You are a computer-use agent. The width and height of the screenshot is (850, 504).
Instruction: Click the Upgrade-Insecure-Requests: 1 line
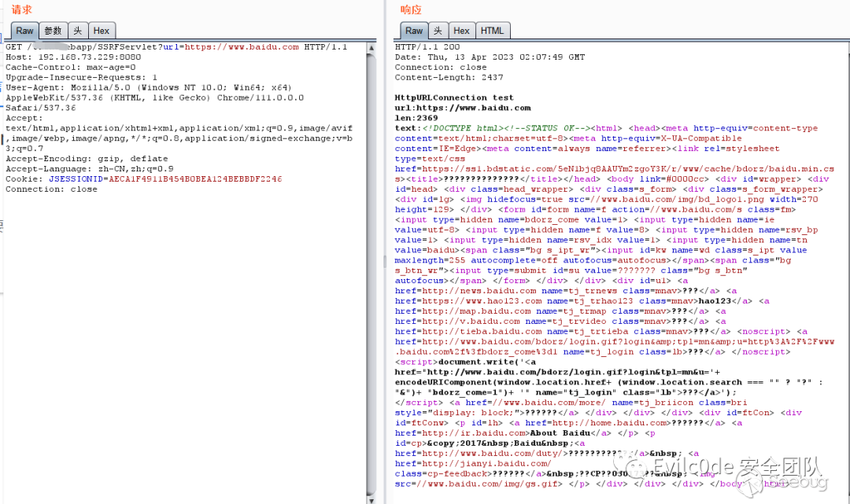(81, 77)
